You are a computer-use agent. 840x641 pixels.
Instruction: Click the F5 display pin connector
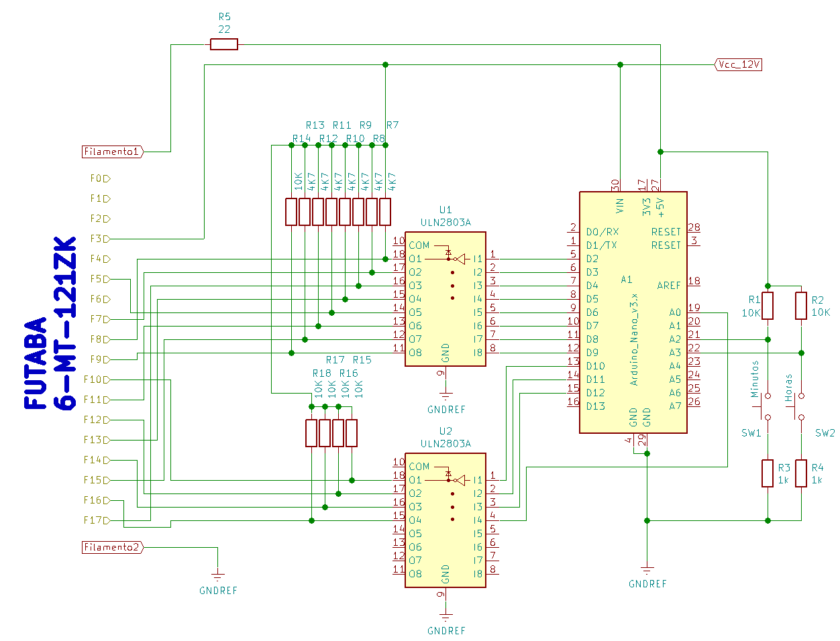[x=100, y=279]
